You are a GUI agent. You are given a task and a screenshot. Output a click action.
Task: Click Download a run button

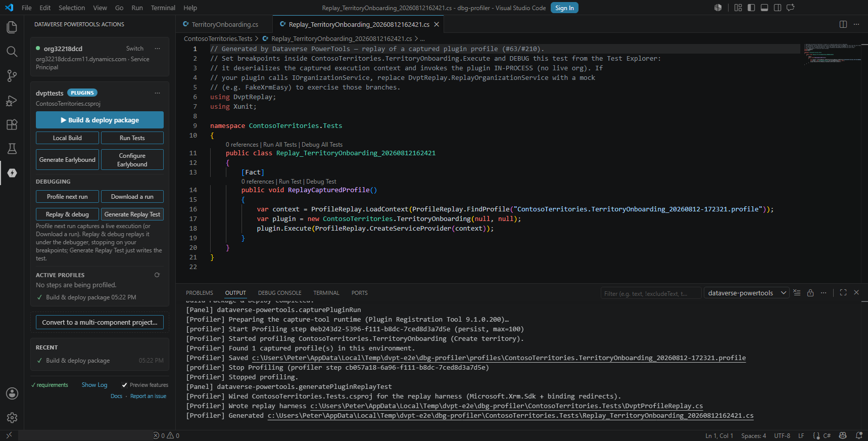point(132,196)
